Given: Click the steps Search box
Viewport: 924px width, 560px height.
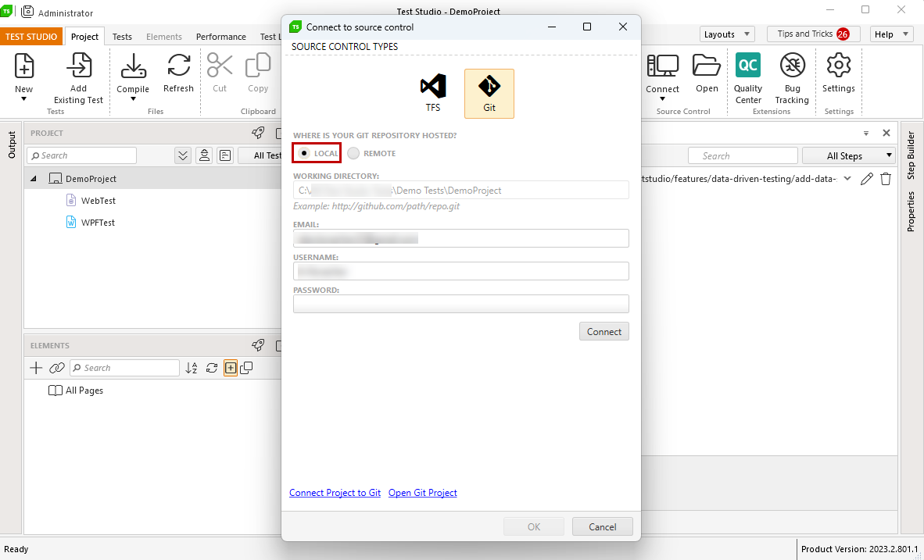Looking at the screenshot, I should (x=743, y=155).
